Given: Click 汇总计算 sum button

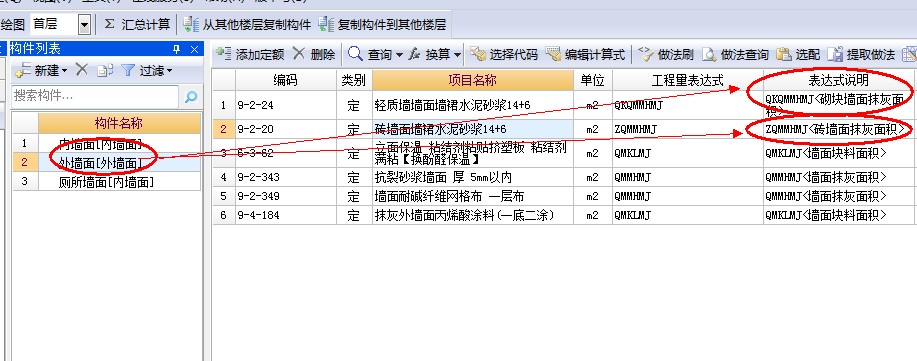Looking at the screenshot, I should (x=137, y=25).
